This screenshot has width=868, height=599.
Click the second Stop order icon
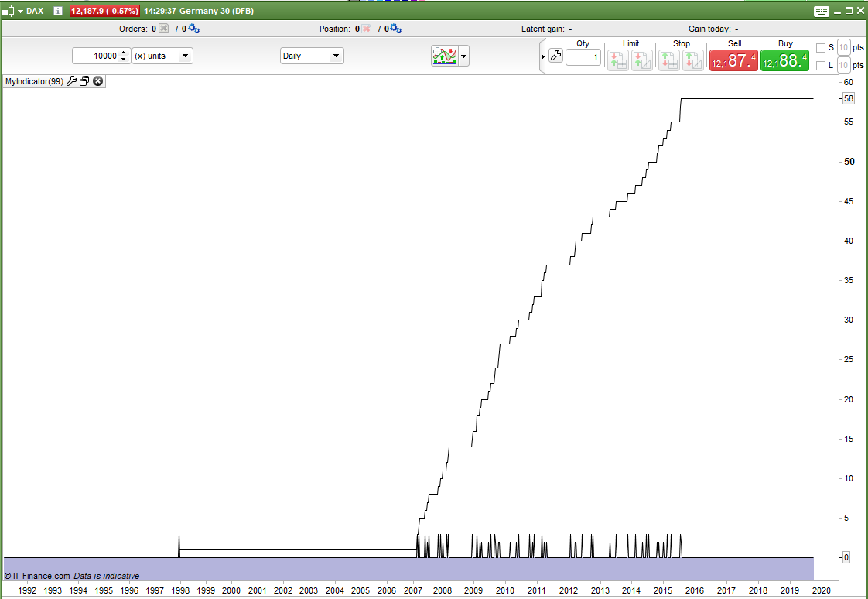tap(693, 60)
